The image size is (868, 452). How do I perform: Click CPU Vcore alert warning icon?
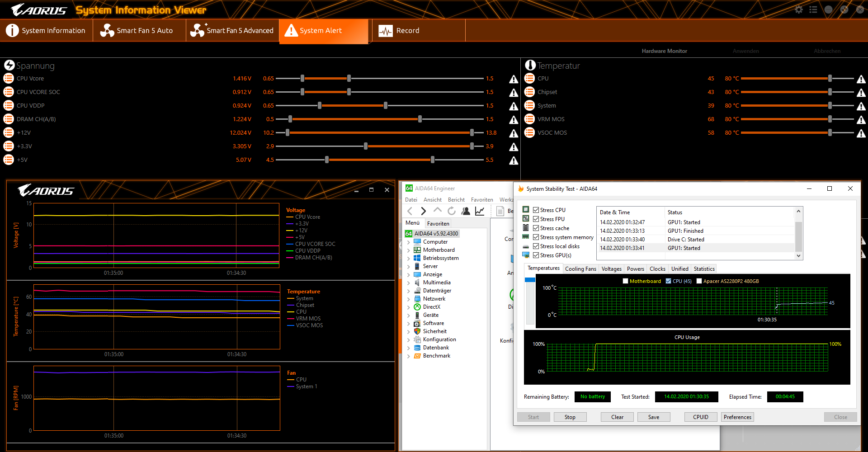514,79
